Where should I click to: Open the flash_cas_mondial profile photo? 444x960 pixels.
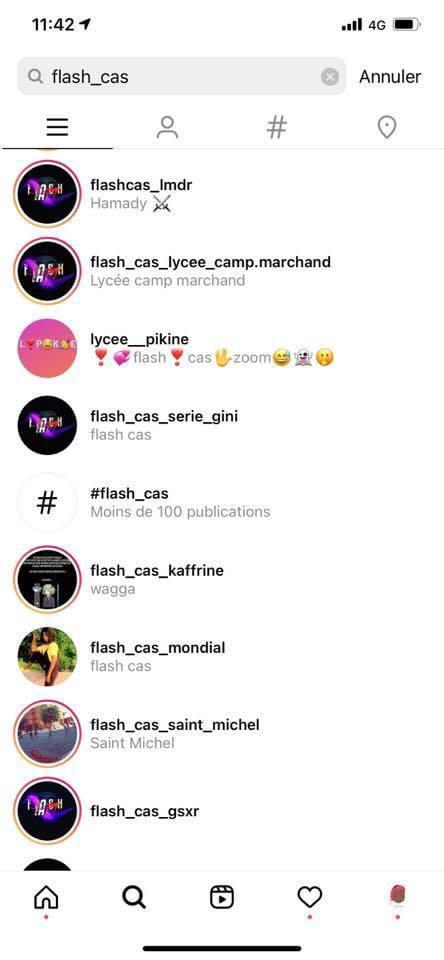pos(47,656)
